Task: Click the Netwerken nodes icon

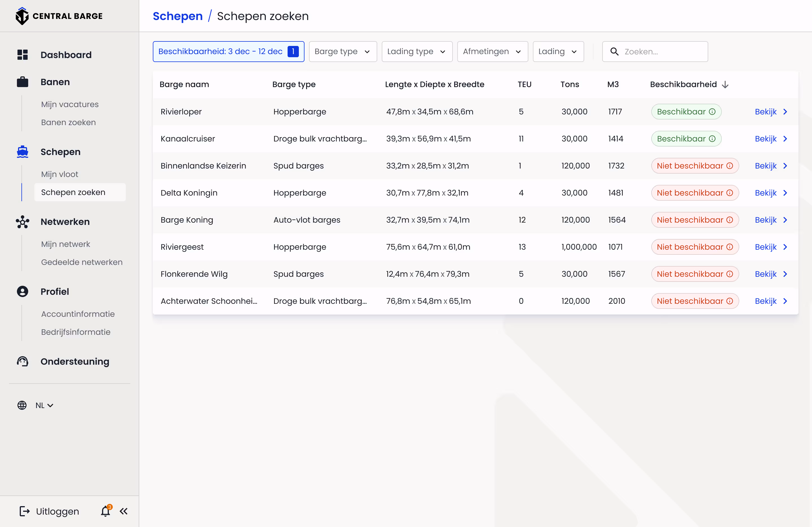Action: tap(23, 222)
